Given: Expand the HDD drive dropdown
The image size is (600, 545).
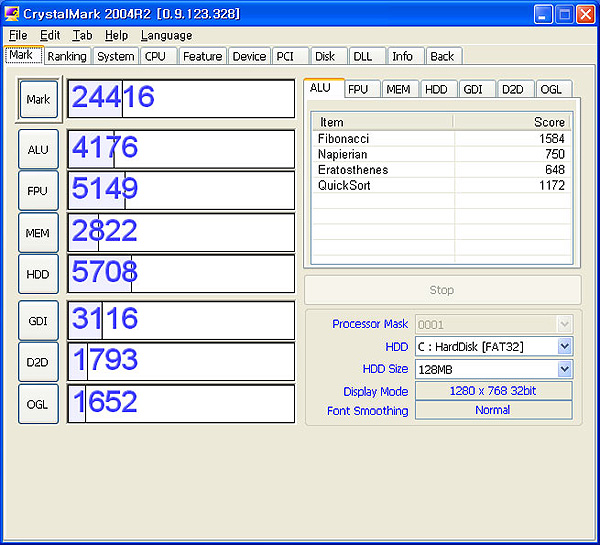Looking at the screenshot, I should tap(564, 347).
